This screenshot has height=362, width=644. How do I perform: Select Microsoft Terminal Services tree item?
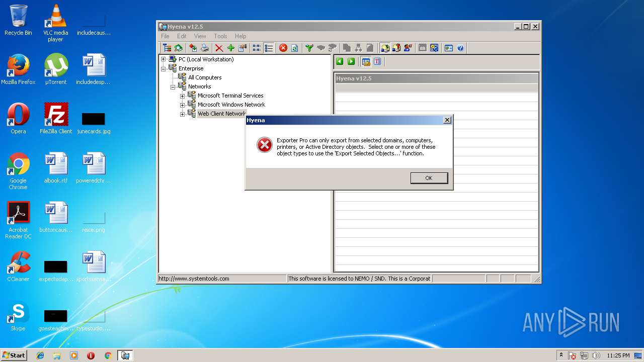[230, 96]
